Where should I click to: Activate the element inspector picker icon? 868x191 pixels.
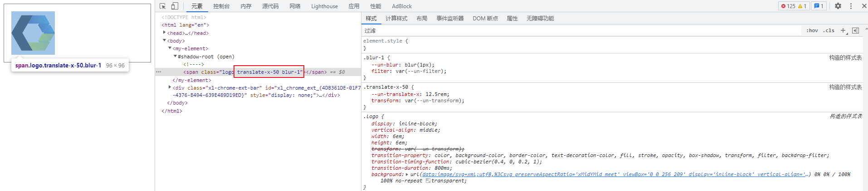[163, 6]
